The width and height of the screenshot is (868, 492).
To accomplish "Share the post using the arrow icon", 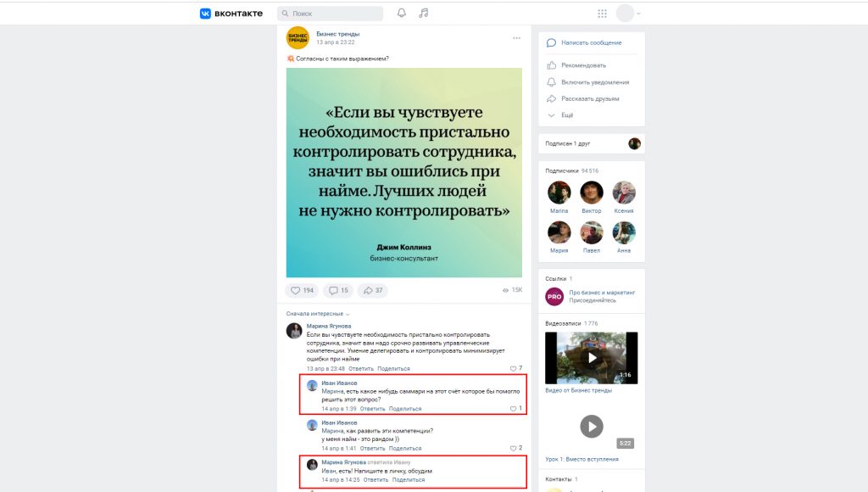I will tap(370, 290).
